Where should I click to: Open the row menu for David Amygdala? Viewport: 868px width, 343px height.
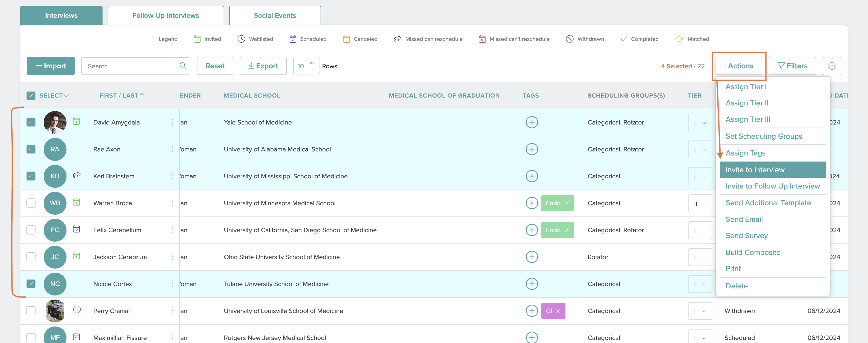[x=172, y=122]
